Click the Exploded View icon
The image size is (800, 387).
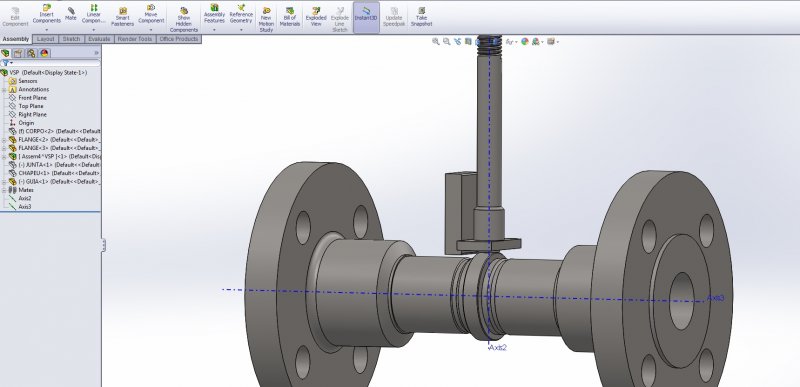pos(316,17)
